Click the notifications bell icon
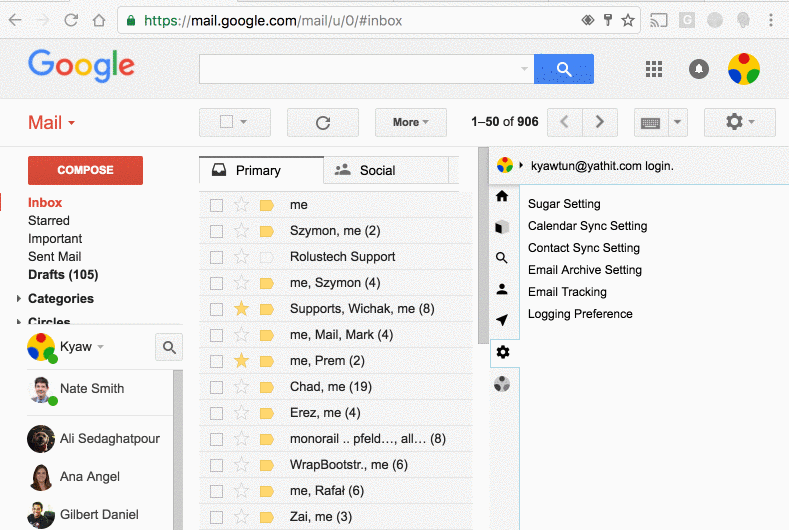 coord(698,69)
